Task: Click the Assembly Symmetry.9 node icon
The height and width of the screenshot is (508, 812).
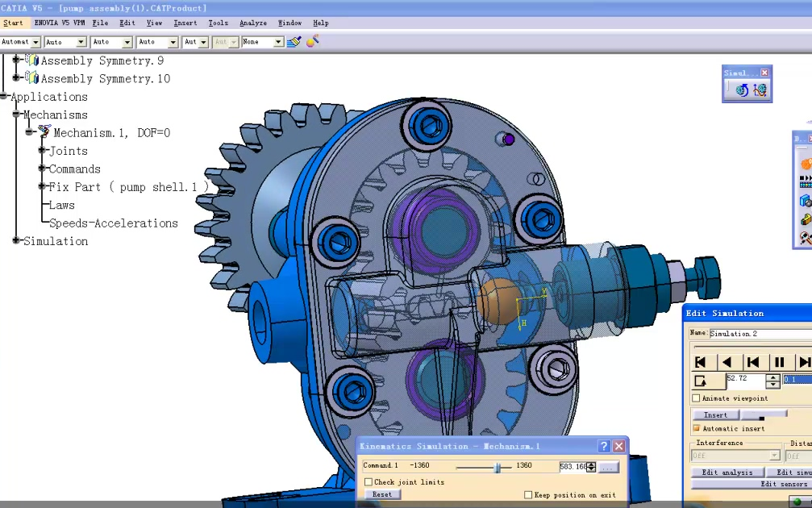Action: 32,60
